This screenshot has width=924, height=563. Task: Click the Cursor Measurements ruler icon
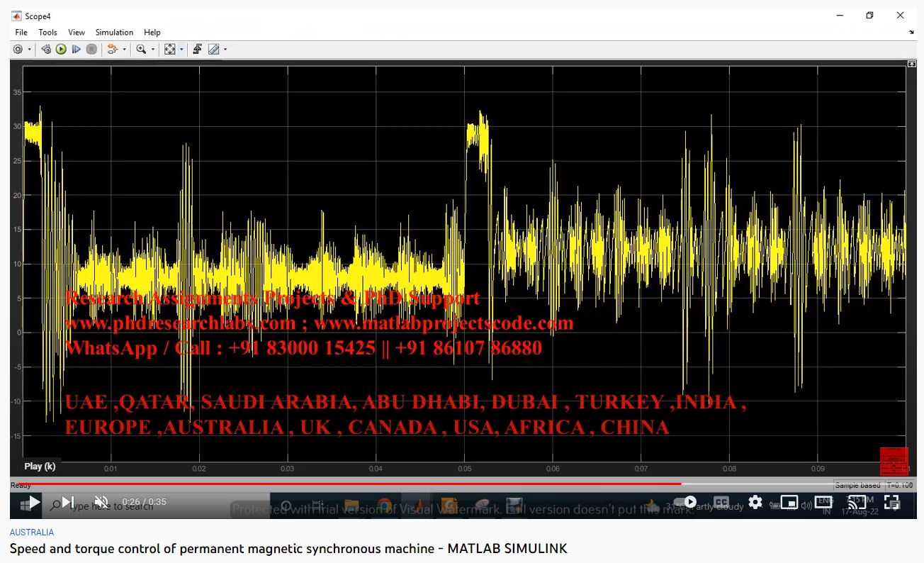click(x=213, y=50)
